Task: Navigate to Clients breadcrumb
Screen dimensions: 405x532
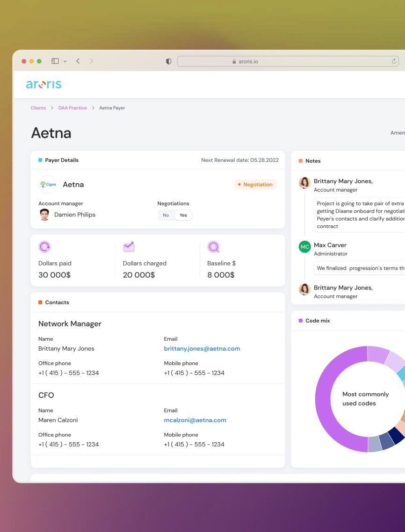Action: pyautogui.click(x=38, y=108)
